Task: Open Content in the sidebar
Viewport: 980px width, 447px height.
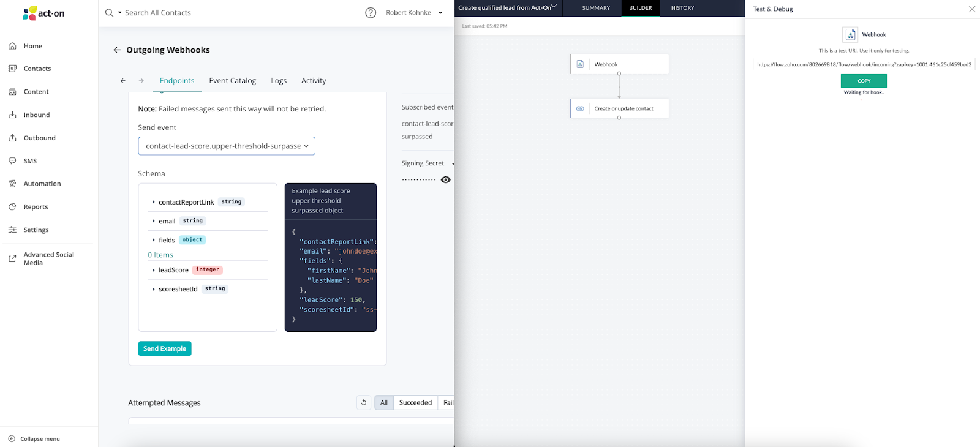Action: (36, 92)
